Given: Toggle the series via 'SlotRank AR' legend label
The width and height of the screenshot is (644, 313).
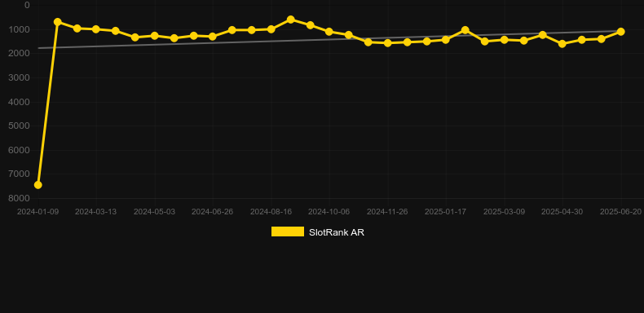Looking at the screenshot, I should [x=337, y=232].
